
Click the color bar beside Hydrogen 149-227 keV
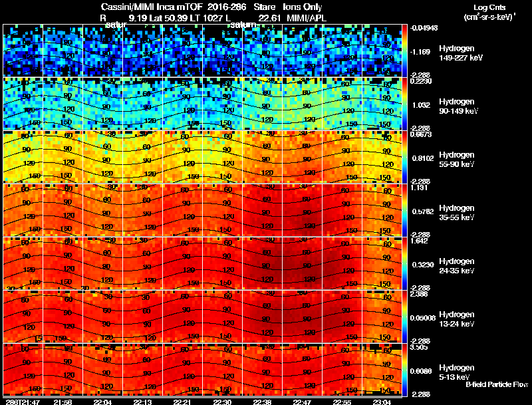click(404, 51)
